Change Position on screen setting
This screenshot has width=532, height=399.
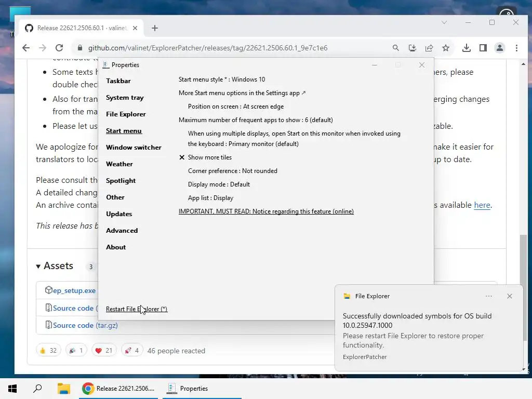[236, 107]
